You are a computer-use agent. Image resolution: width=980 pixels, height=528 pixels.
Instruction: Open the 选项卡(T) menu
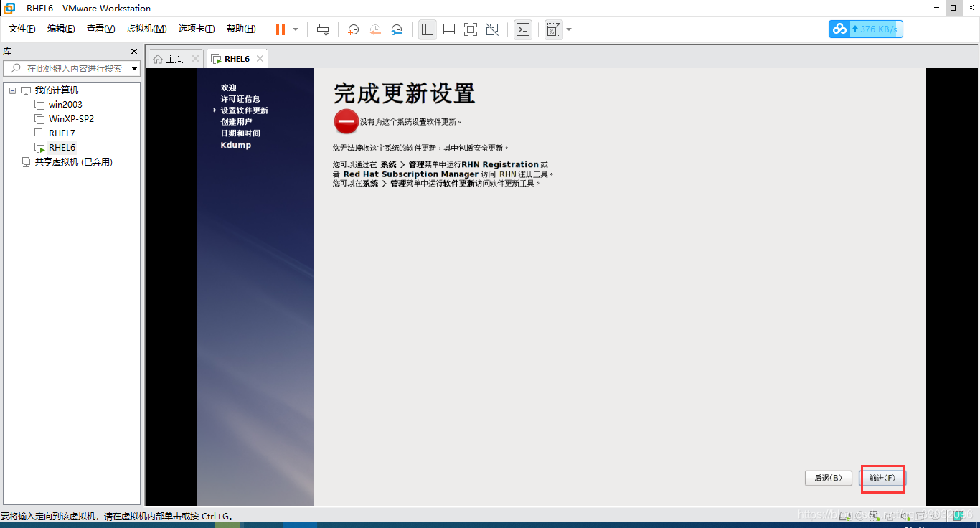click(x=197, y=29)
